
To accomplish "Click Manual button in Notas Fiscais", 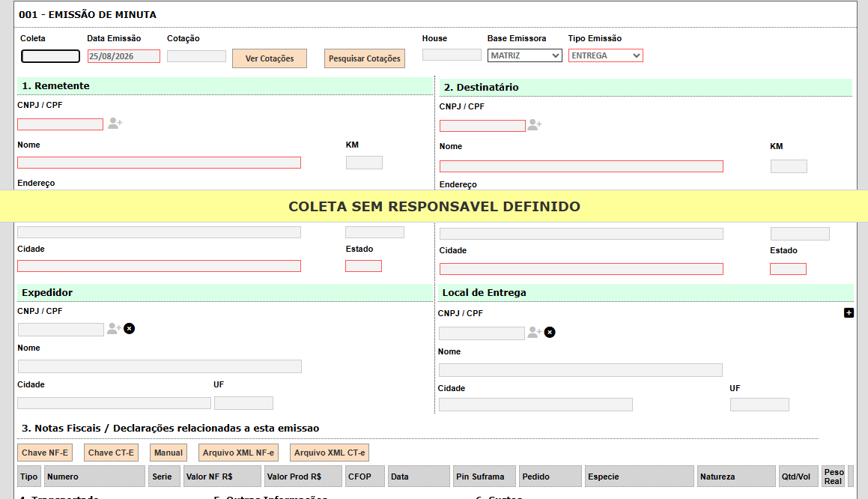I will pos(169,453).
